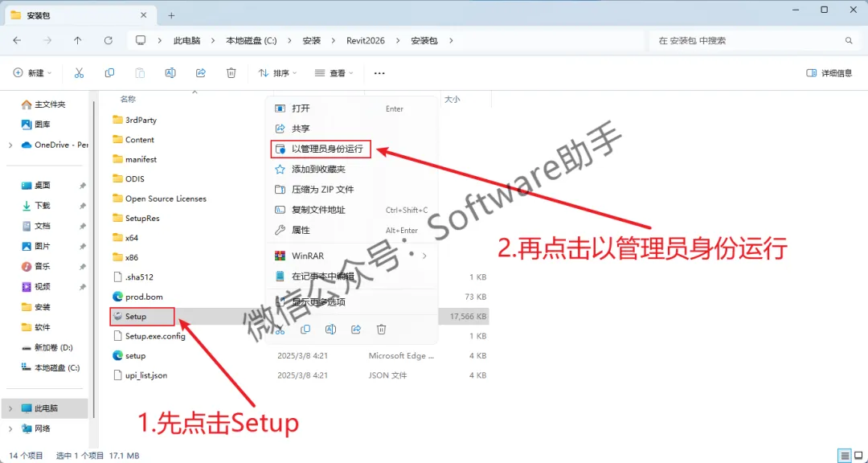Viewport: 868px width, 463px height.
Task: Select 在记事本中编辑 menu item
Action: click(x=352, y=276)
